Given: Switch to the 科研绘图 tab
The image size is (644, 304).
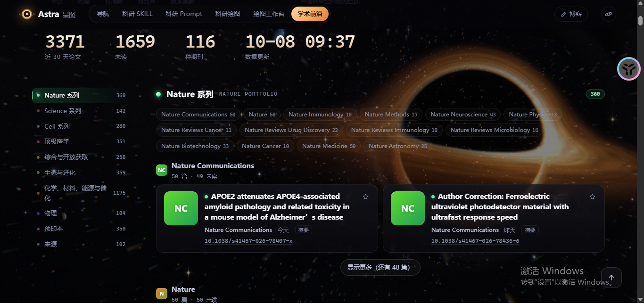Looking at the screenshot, I should (x=228, y=14).
